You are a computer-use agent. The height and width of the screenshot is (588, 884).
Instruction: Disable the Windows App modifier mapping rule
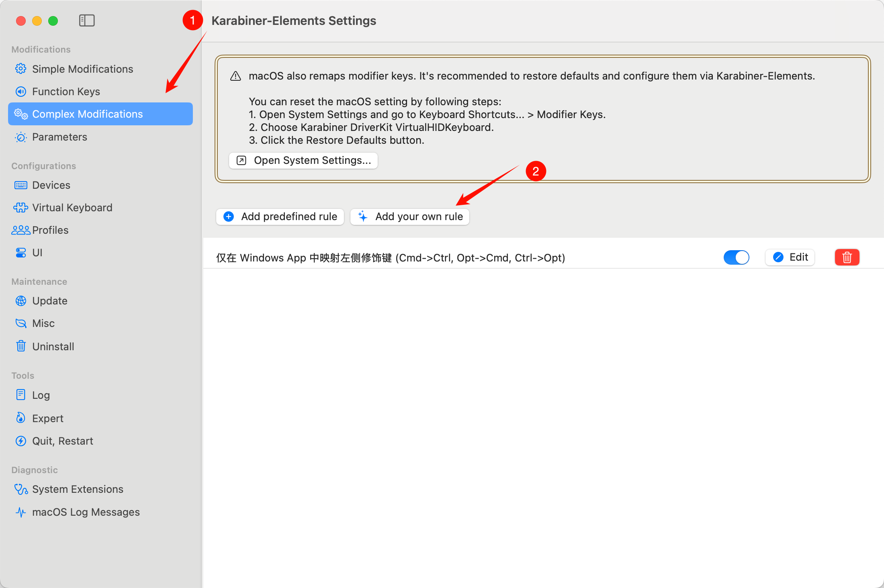click(736, 257)
